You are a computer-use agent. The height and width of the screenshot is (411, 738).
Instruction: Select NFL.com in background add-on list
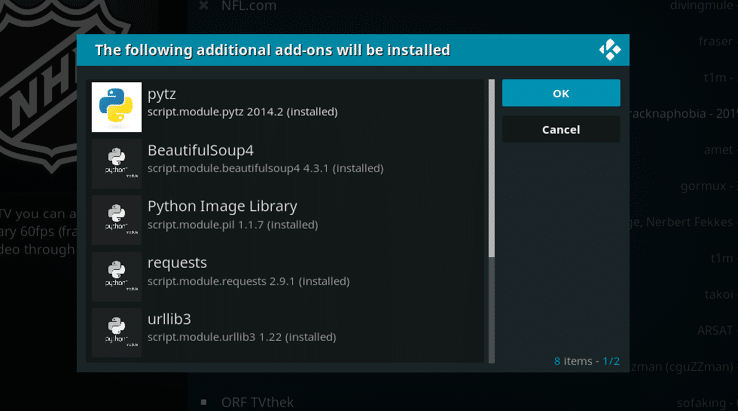click(x=249, y=6)
